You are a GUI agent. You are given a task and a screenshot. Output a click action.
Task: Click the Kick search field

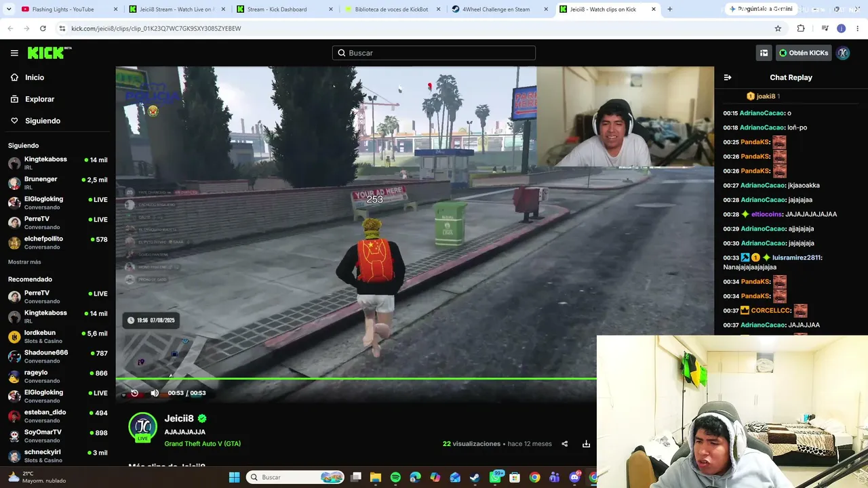coord(434,53)
